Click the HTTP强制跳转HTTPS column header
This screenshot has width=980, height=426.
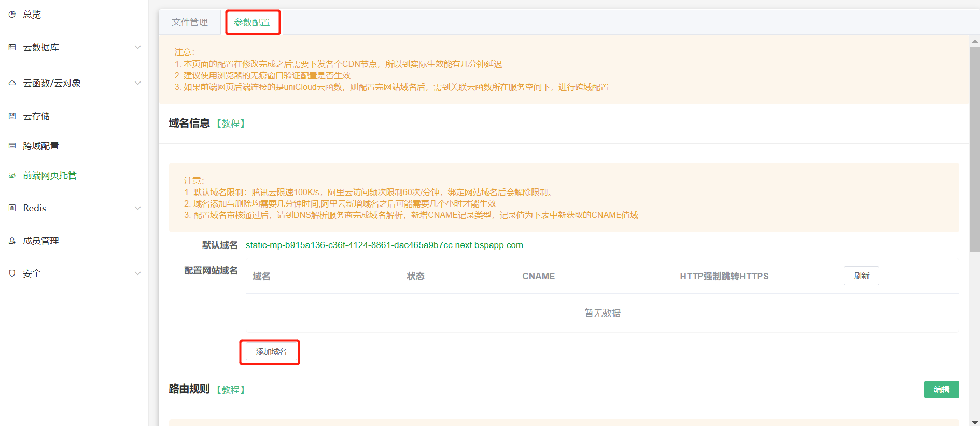[724, 276]
